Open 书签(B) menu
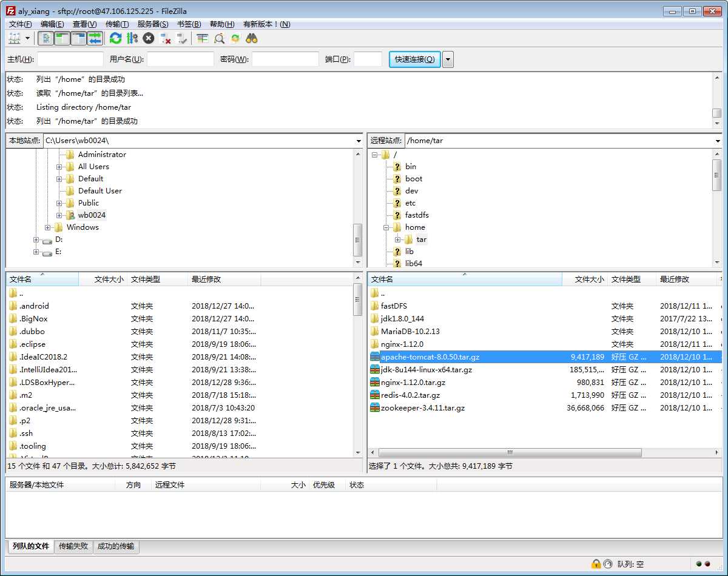This screenshot has height=576, width=728. click(189, 24)
